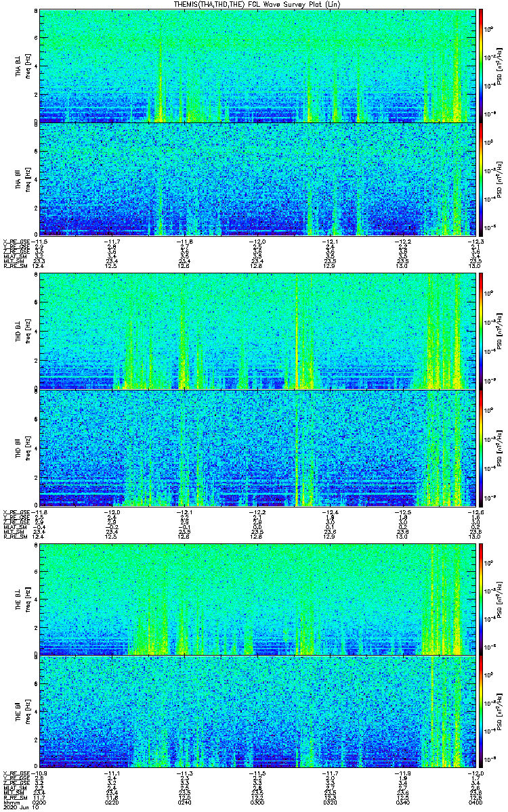Screen dimensions: 508x812
Task: Click X_RE_GSE value -10.9 under THE
Action: click(x=39, y=773)
